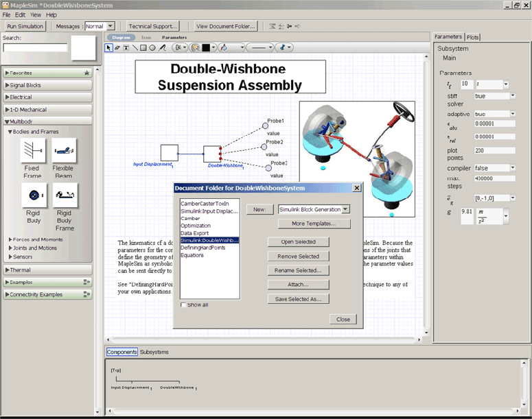This screenshot has width=532, height=419.
Task: Switch to the Plots tab
Action: (474, 36)
